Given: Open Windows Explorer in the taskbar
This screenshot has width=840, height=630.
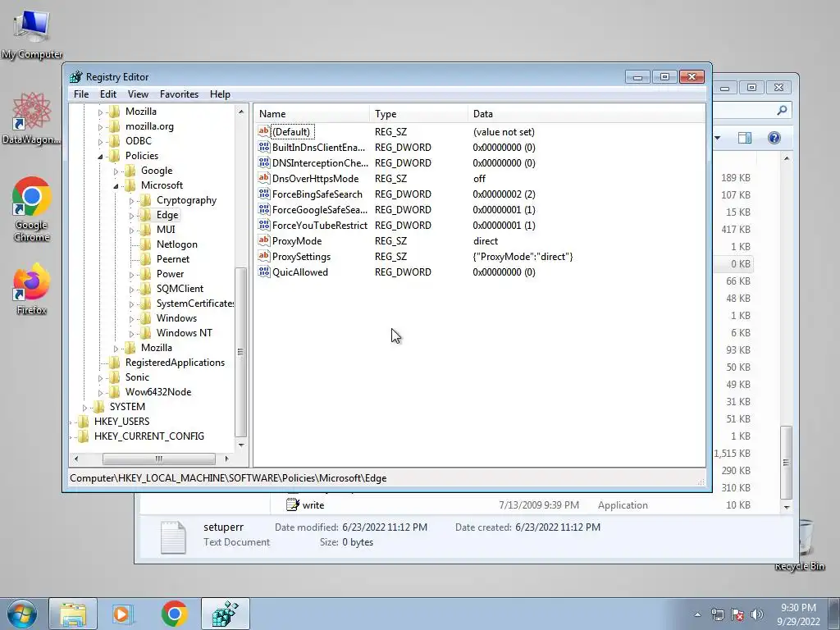Looking at the screenshot, I should (73, 614).
